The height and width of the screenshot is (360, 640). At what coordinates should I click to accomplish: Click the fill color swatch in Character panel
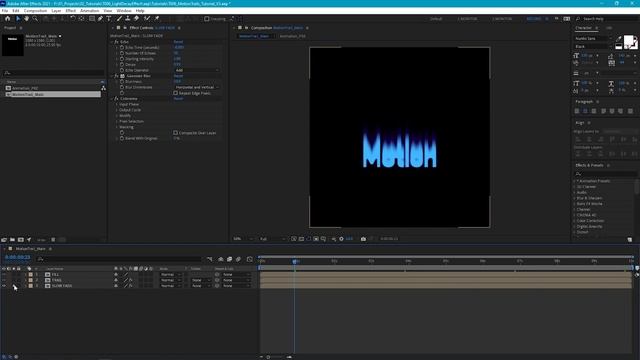click(x=629, y=40)
